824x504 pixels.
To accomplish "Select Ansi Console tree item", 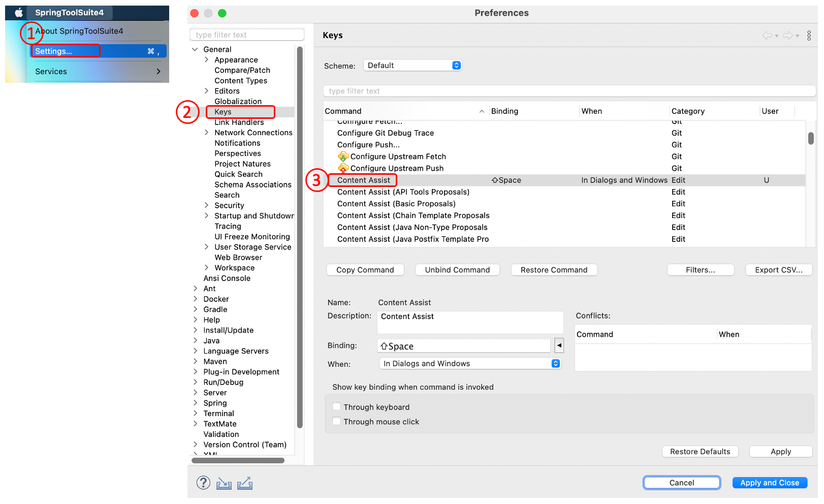I will [x=227, y=278].
